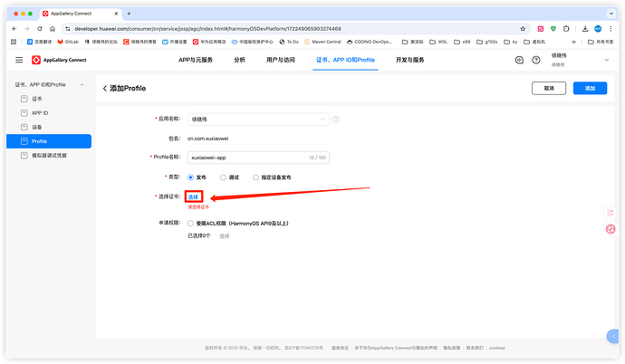Switch to the APP与元服务 tab

coord(196,60)
